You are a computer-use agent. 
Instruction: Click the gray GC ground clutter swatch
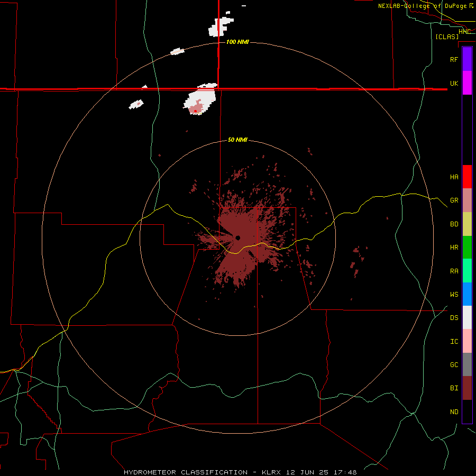[x=467, y=364]
